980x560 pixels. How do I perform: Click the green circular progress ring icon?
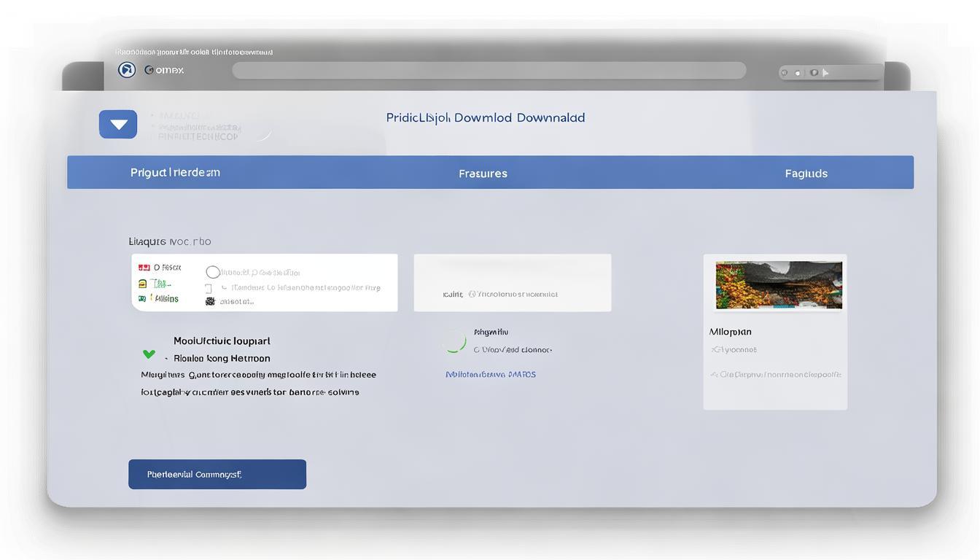tap(454, 341)
